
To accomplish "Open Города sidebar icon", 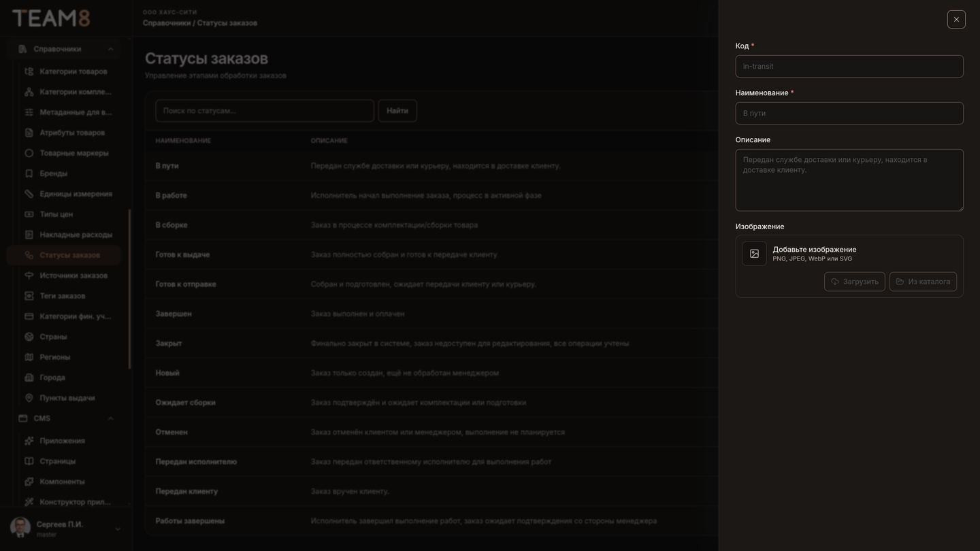I will [x=29, y=378].
